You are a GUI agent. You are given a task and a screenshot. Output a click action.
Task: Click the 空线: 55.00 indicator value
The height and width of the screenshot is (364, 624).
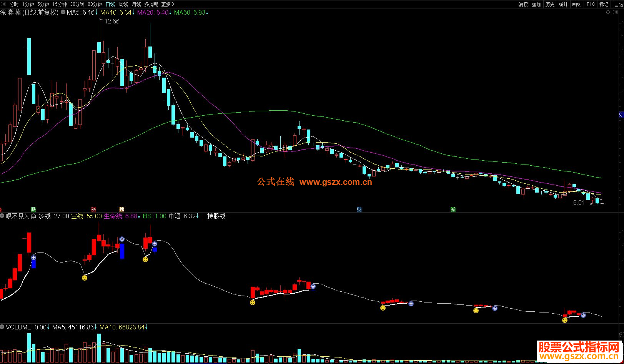87,216
